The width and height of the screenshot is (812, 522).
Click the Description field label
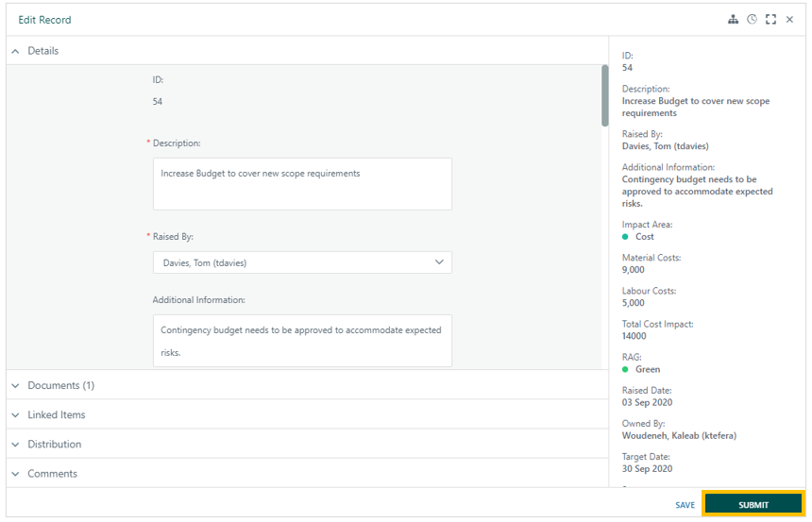177,143
